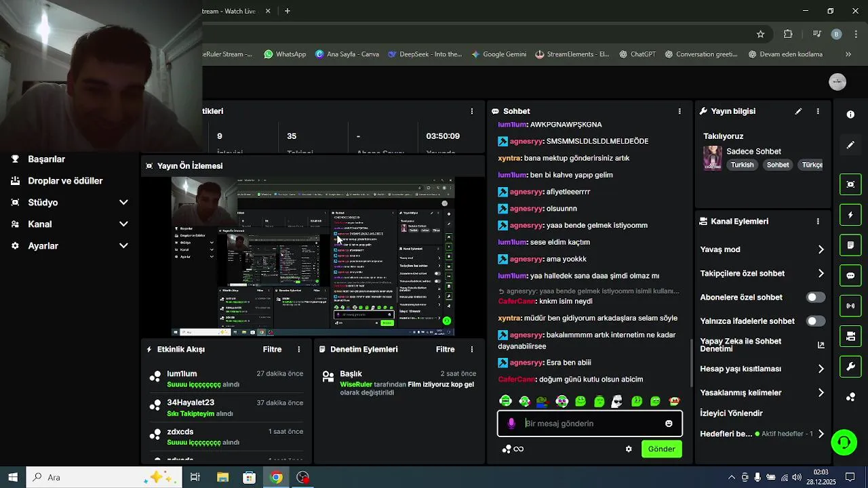Click the Bir mesaj gönderin chat input field
This screenshot has width=868, height=488.
click(591, 424)
